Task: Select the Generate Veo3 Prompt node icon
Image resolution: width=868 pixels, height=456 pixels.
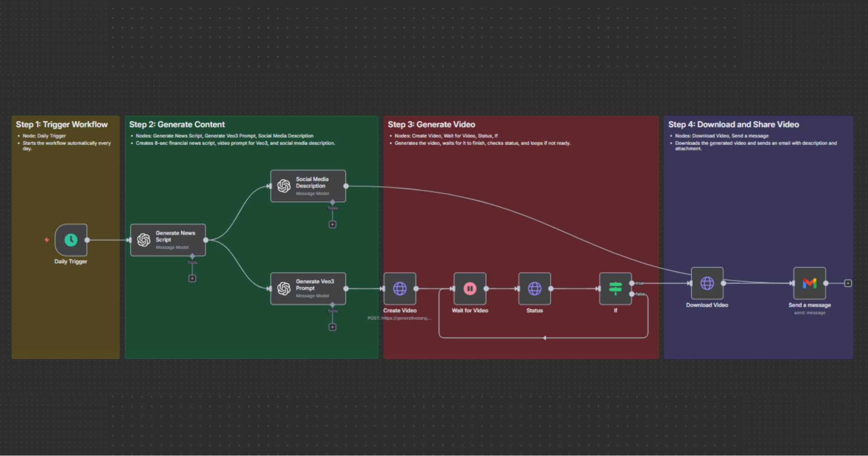Action: [x=284, y=288]
